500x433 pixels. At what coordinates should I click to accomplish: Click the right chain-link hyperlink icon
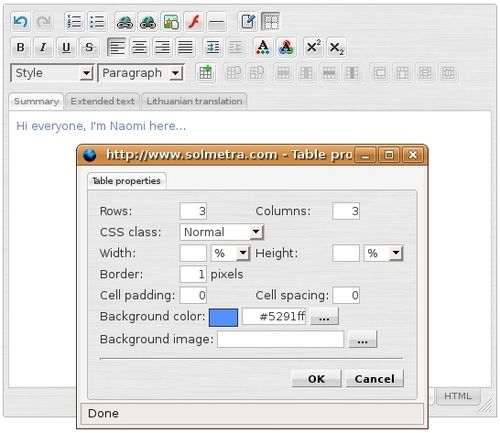pyautogui.click(x=148, y=22)
